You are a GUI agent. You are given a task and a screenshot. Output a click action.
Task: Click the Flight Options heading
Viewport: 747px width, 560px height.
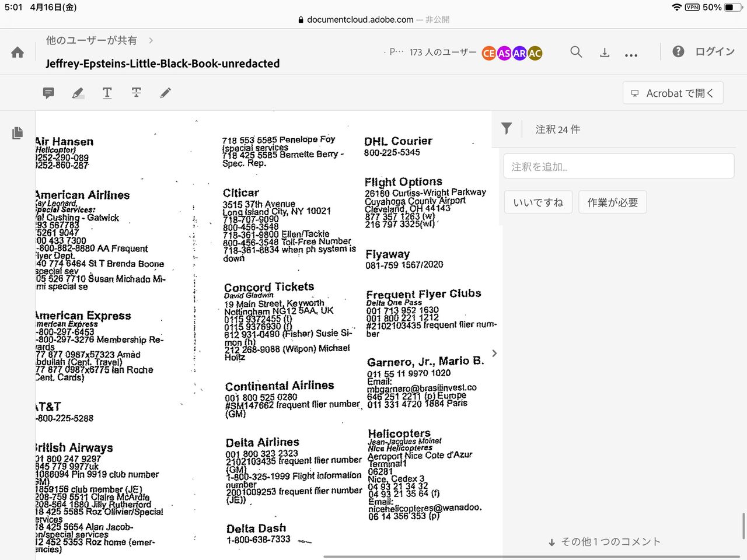(403, 182)
